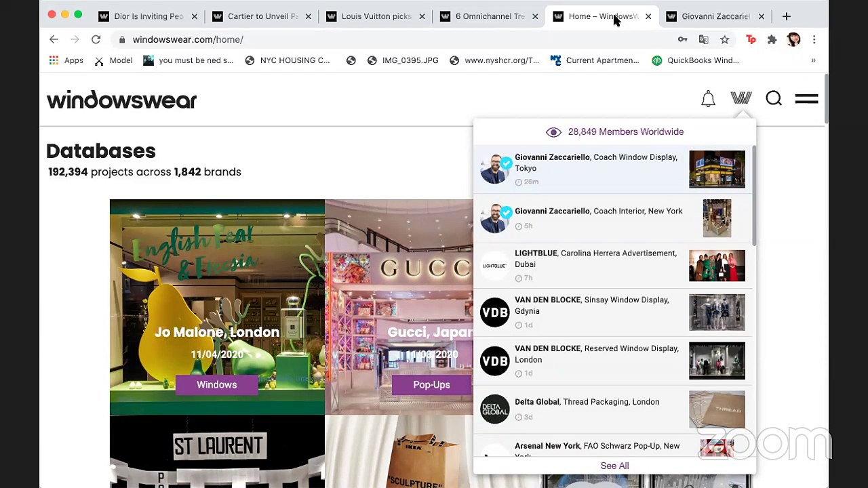The height and width of the screenshot is (488, 868).
Task: Click the Delta Global avatar logo
Action: pos(494,409)
